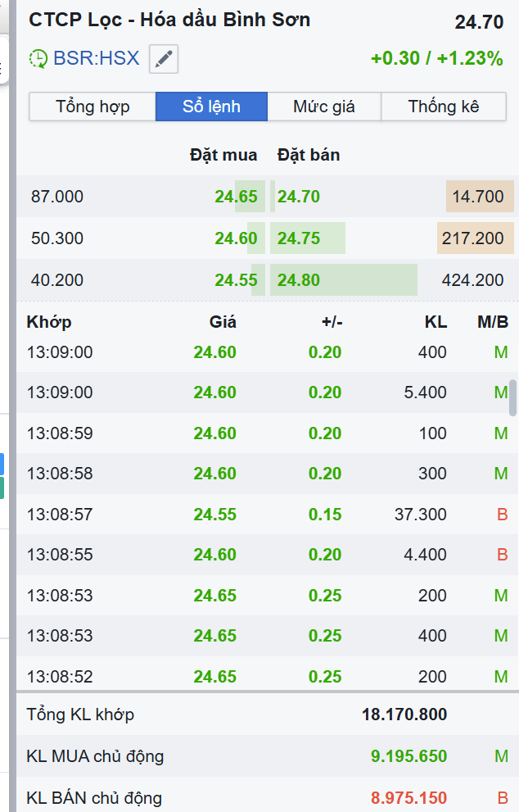Open the BSR:HSX ticker link
The height and width of the screenshot is (812, 519).
[96, 59]
